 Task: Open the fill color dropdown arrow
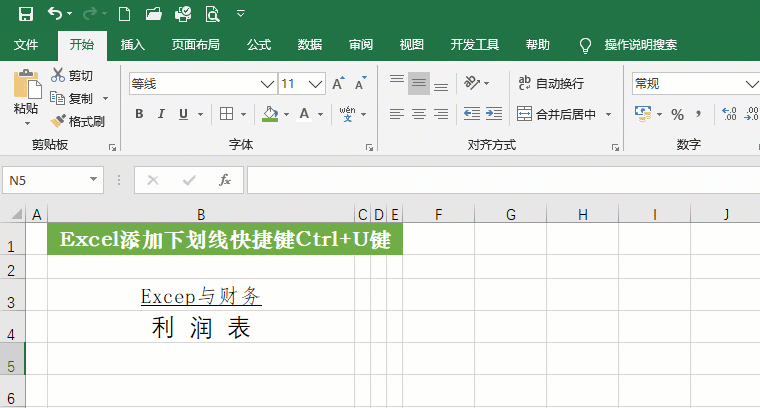coord(286,114)
